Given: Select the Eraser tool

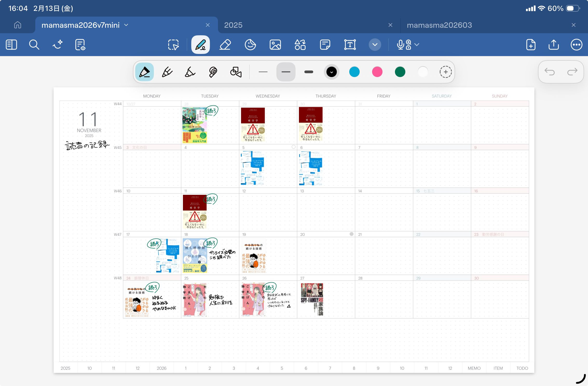Looking at the screenshot, I should [225, 45].
